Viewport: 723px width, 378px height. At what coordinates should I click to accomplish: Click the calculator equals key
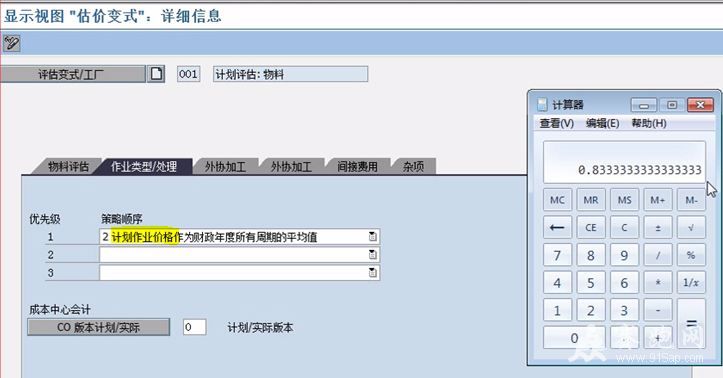click(x=691, y=324)
